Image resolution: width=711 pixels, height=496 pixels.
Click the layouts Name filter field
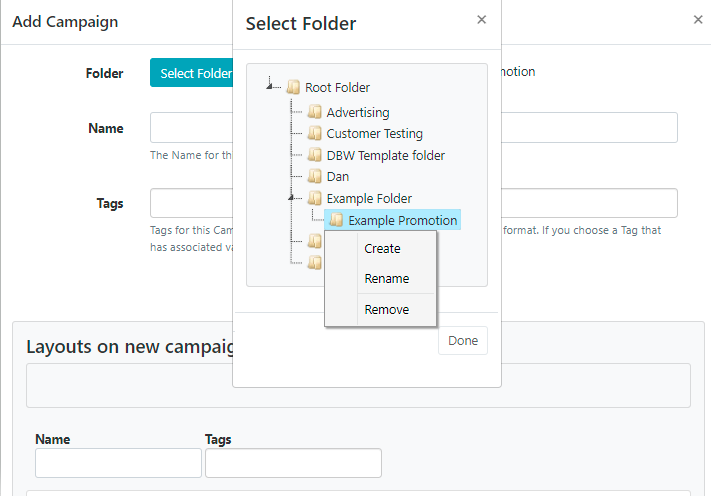118,463
